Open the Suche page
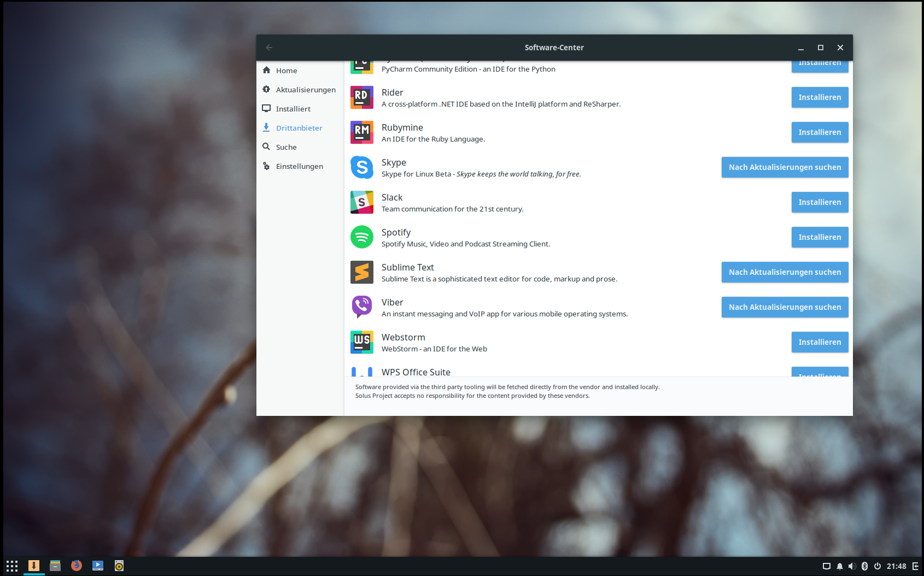This screenshot has height=576, width=924. click(x=286, y=147)
